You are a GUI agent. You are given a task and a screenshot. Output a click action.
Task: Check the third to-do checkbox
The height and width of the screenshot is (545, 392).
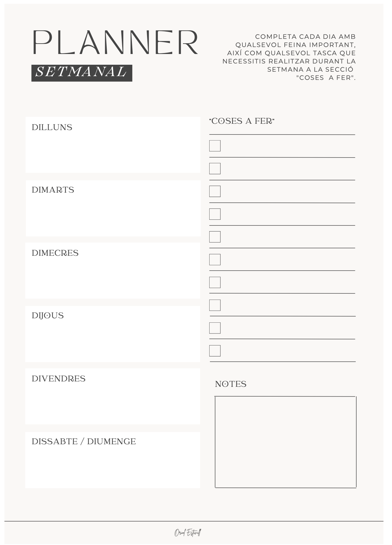click(215, 191)
